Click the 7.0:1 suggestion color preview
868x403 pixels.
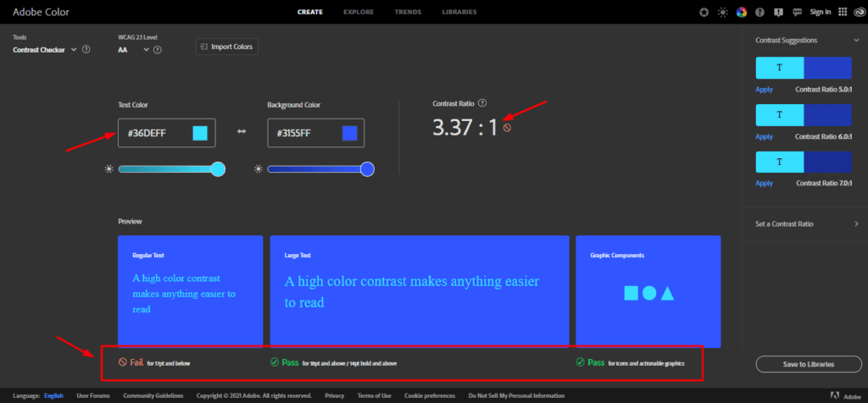click(x=804, y=162)
